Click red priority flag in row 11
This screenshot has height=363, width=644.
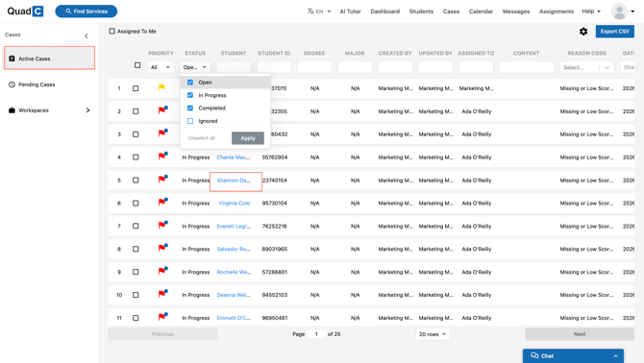[x=162, y=317]
